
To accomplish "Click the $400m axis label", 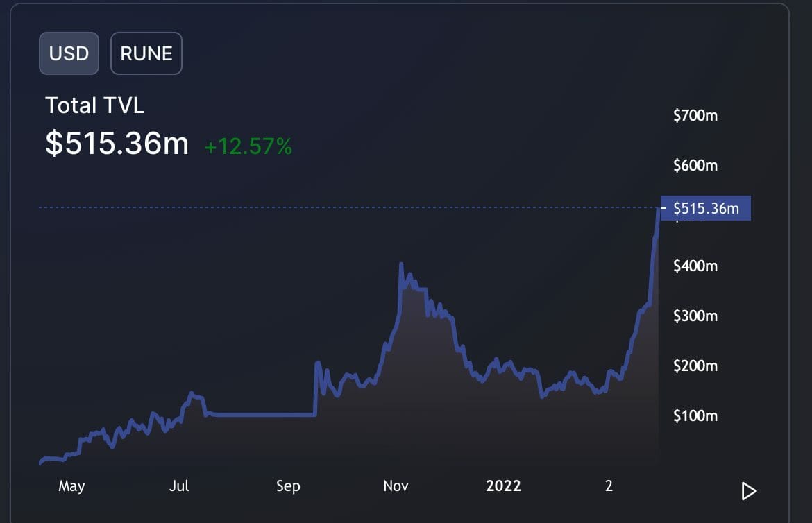I will click(x=695, y=266).
